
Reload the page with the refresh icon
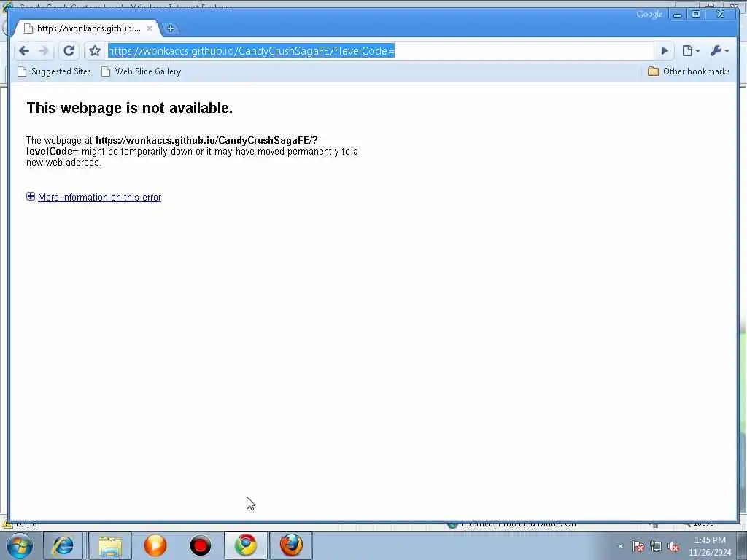click(69, 50)
